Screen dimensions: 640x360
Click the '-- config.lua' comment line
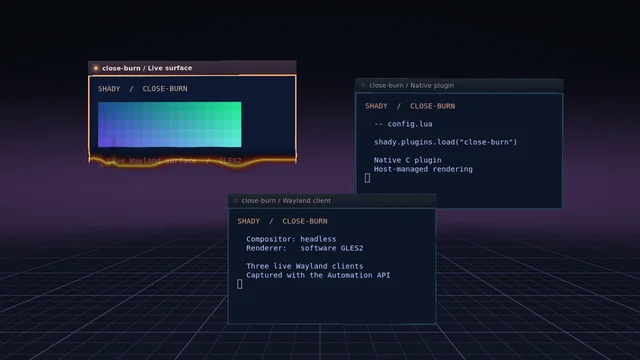click(403, 124)
